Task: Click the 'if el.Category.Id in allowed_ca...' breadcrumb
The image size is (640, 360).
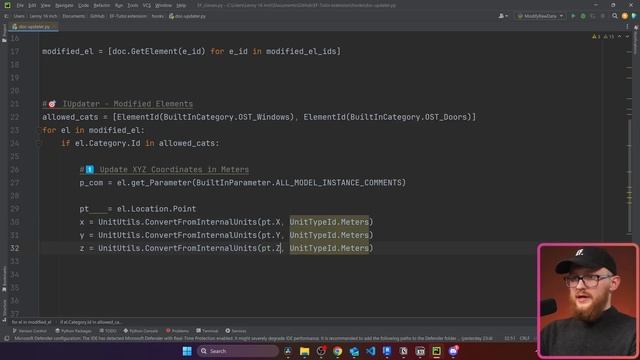Action: (90, 322)
